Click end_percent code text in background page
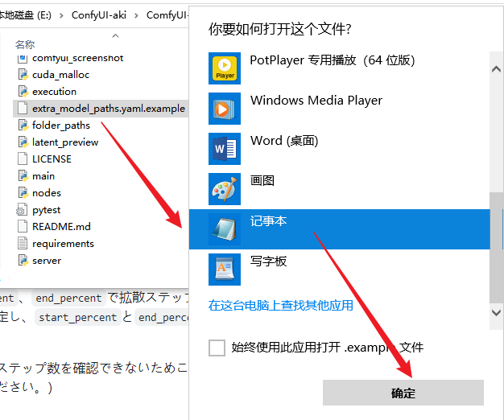The image size is (504, 420). (x=68, y=299)
